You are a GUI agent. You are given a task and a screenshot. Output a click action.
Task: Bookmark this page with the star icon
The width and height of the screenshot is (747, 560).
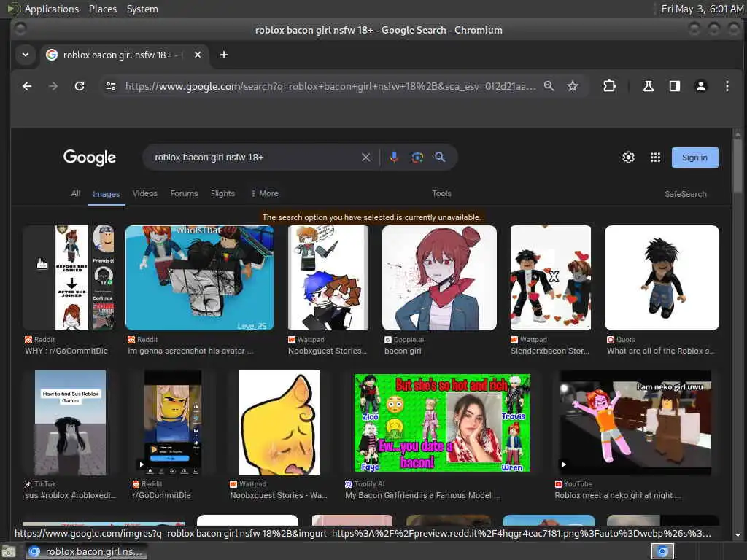[573, 86]
